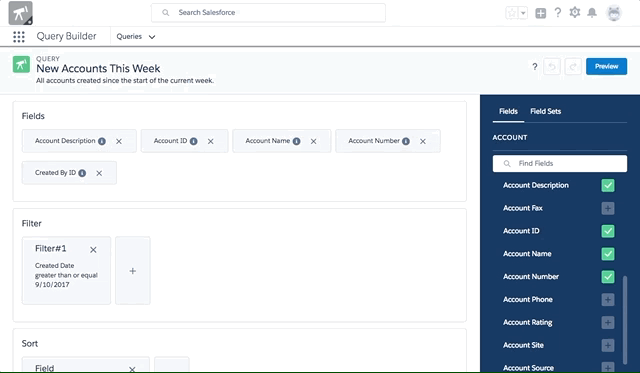Show info icon for Account Description

tap(102, 141)
